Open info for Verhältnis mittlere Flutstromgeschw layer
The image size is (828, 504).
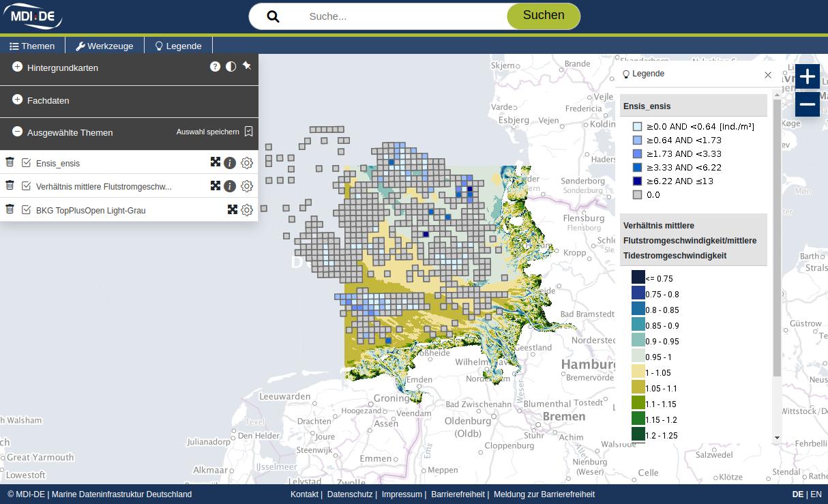pos(230,186)
